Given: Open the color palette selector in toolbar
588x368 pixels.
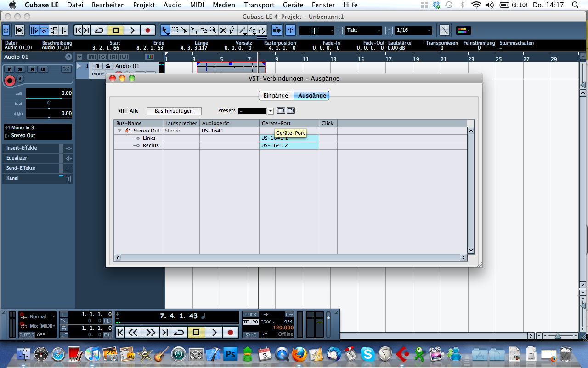Looking at the screenshot, I should (x=463, y=30).
